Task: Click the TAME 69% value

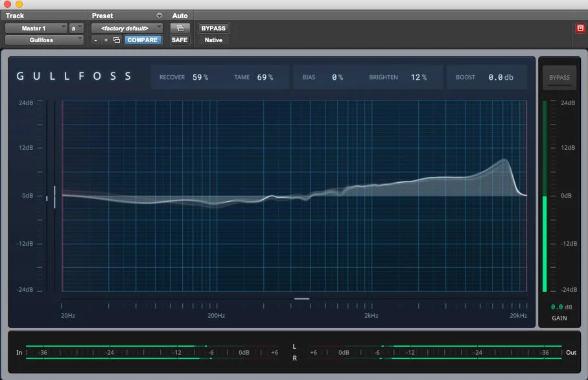Action: click(x=265, y=77)
